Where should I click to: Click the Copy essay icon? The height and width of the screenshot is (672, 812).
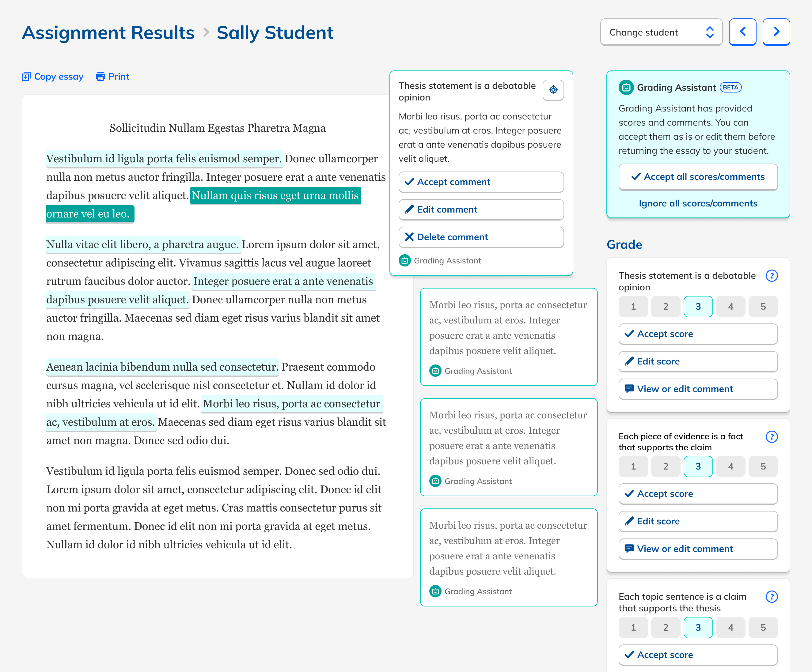pyautogui.click(x=26, y=76)
